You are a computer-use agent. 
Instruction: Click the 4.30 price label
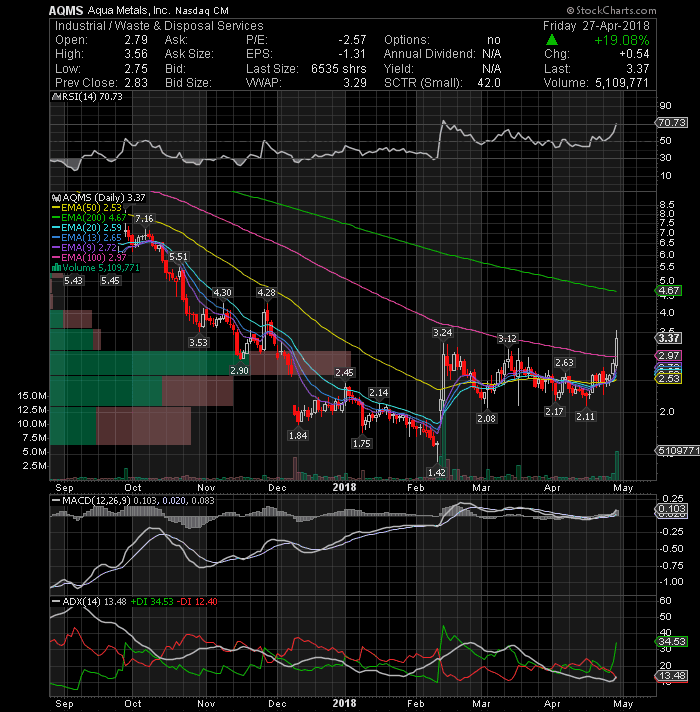point(222,293)
